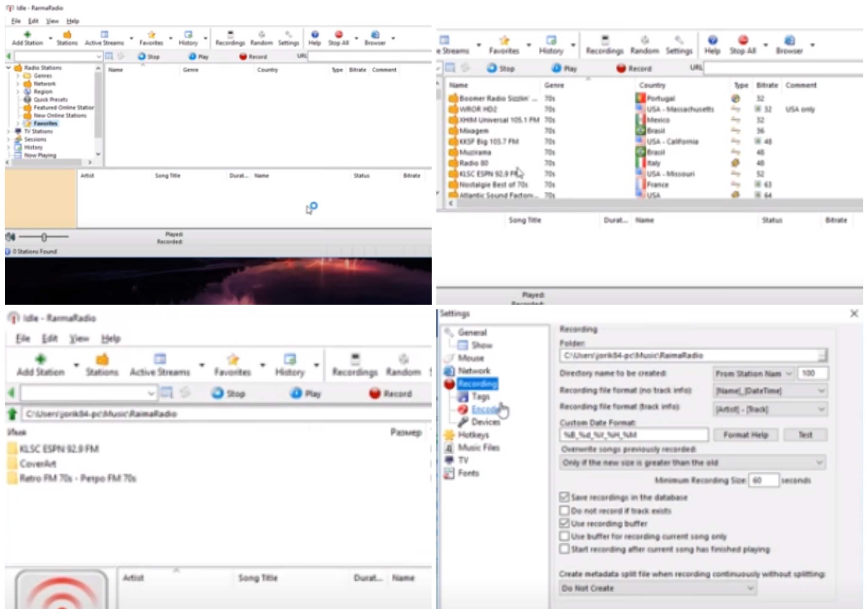Click the Format Help button

746,435
